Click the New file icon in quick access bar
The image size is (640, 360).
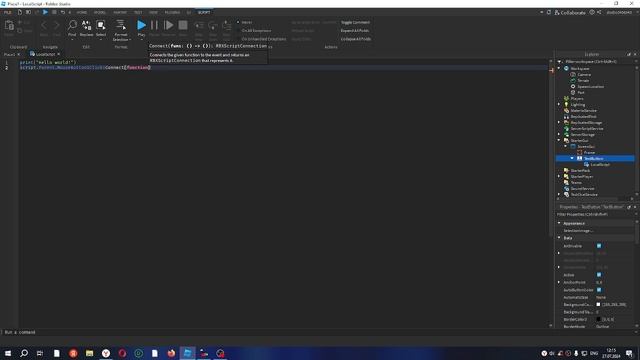[x=20, y=13]
